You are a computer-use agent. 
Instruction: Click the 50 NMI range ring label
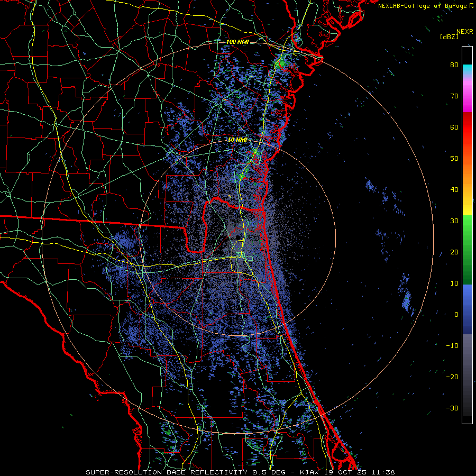click(237, 140)
